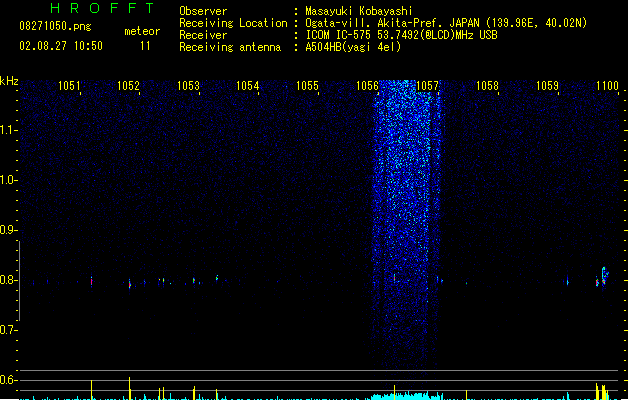This screenshot has height=400, width=629.
Task: Click time marker 1058
Action: pos(487,86)
